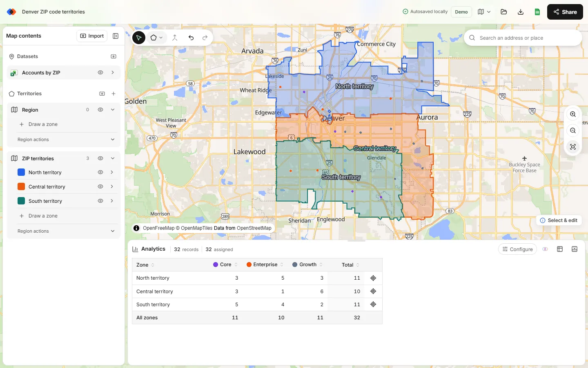Fit map to extent icon
Viewport: 588px width, 368px height.
point(573,147)
